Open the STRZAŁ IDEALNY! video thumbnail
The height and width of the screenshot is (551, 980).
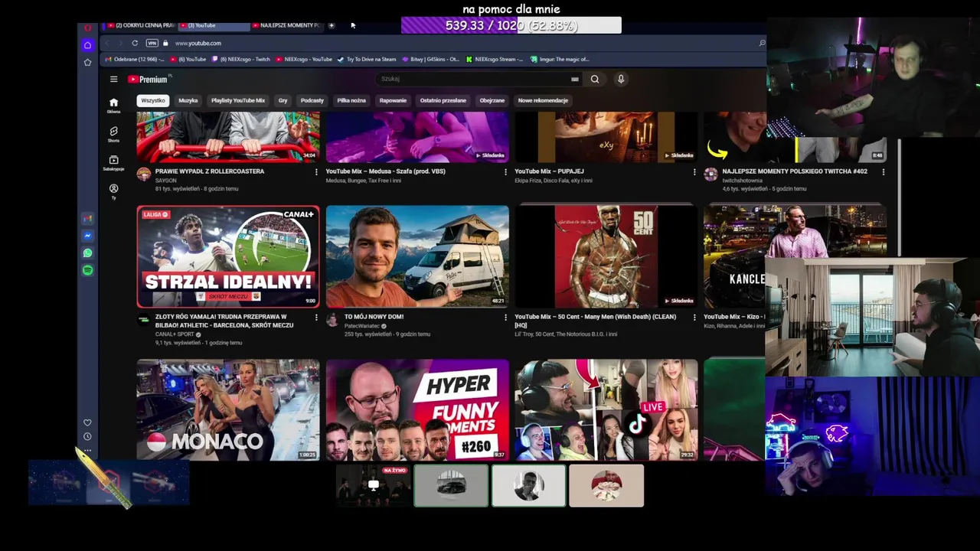[x=228, y=256]
